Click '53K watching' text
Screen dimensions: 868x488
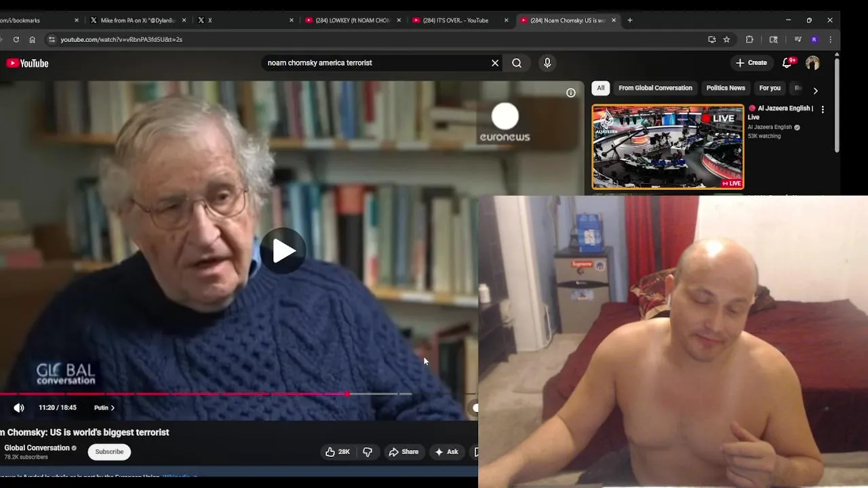click(x=764, y=136)
